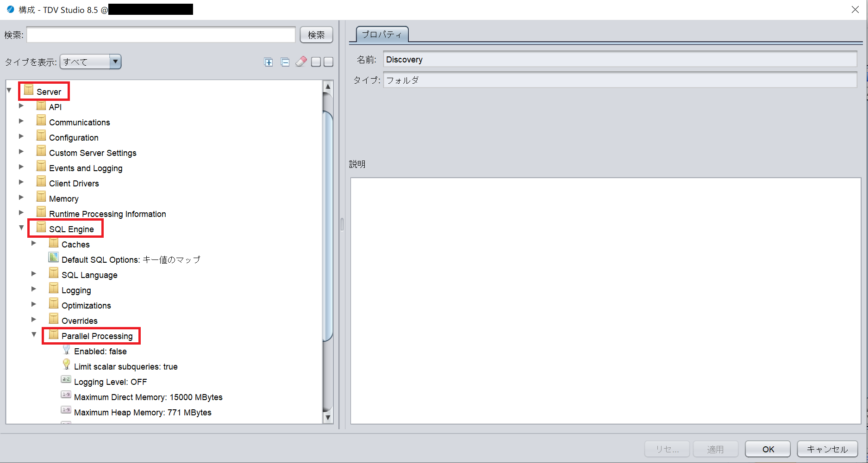The width and height of the screenshot is (868, 463).
Task: Click the API folder icon
Action: pos(41,105)
